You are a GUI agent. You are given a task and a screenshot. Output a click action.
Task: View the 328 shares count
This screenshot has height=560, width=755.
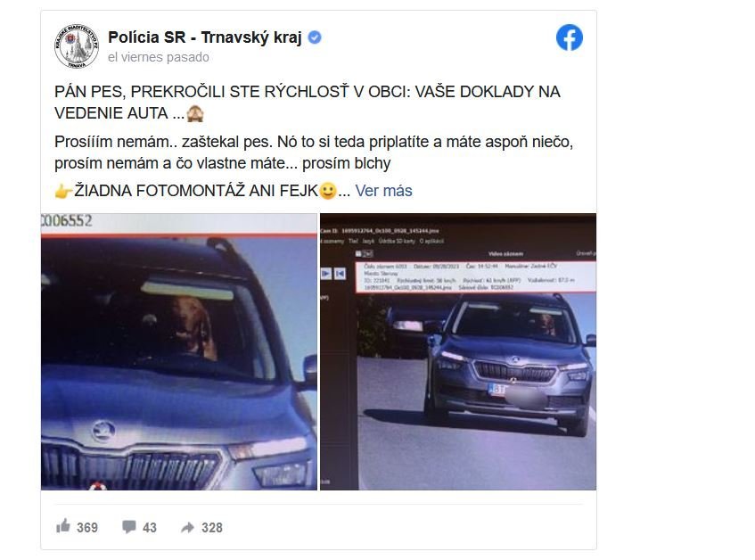coord(212,528)
